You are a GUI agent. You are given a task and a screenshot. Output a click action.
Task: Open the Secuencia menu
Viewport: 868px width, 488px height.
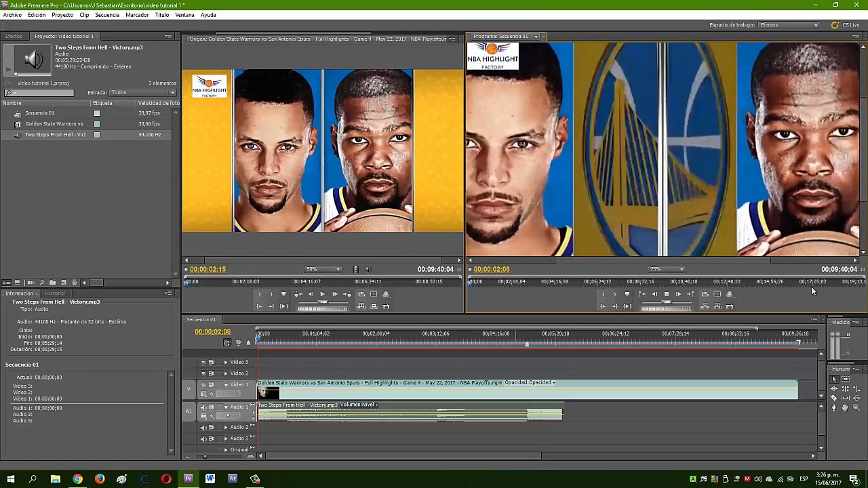coord(107,15)
